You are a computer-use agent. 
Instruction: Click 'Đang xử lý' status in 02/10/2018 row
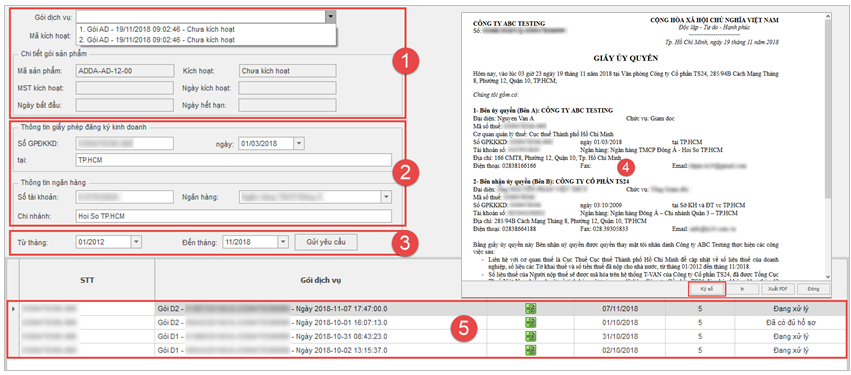tap(791, 350)
